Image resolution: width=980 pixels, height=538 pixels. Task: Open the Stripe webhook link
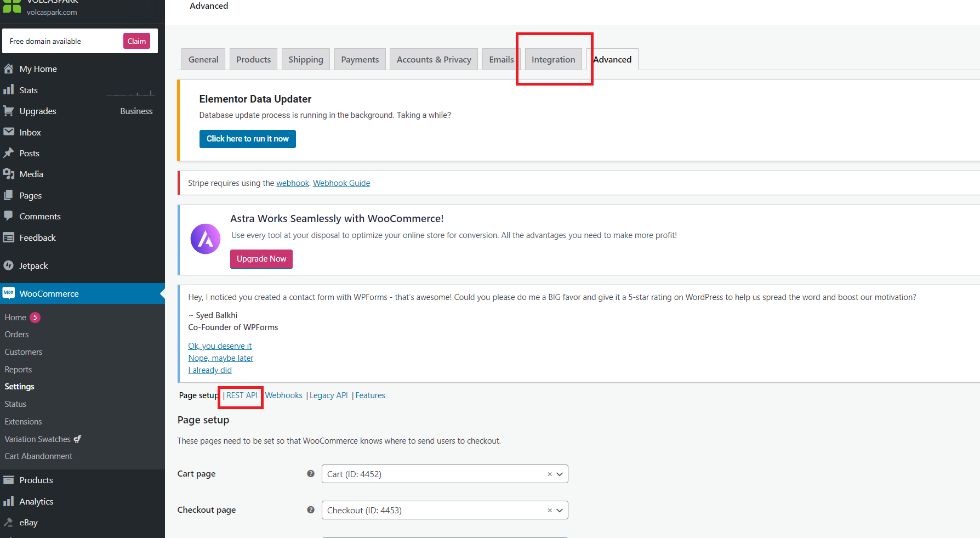pyautogui.click(x=293, y=183)
